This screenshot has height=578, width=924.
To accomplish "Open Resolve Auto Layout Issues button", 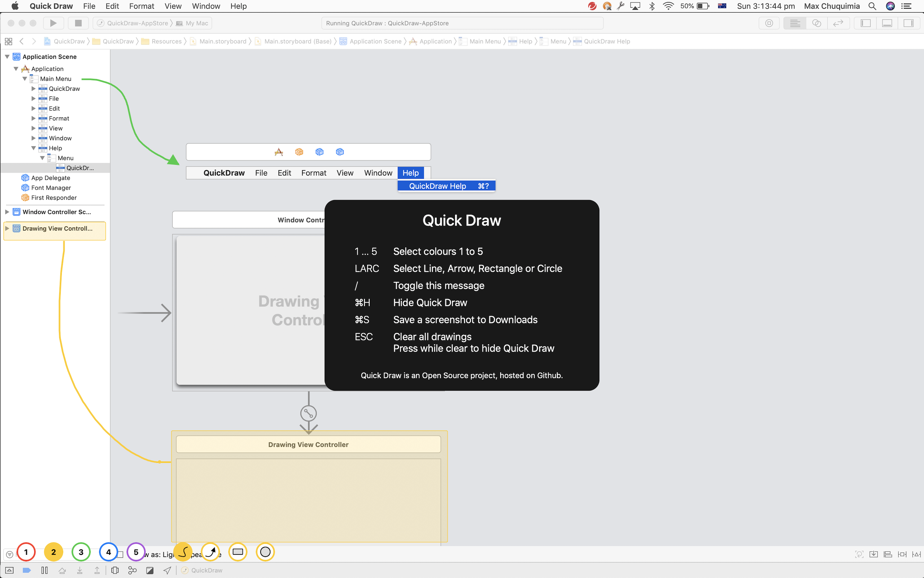I will point(916,554).
